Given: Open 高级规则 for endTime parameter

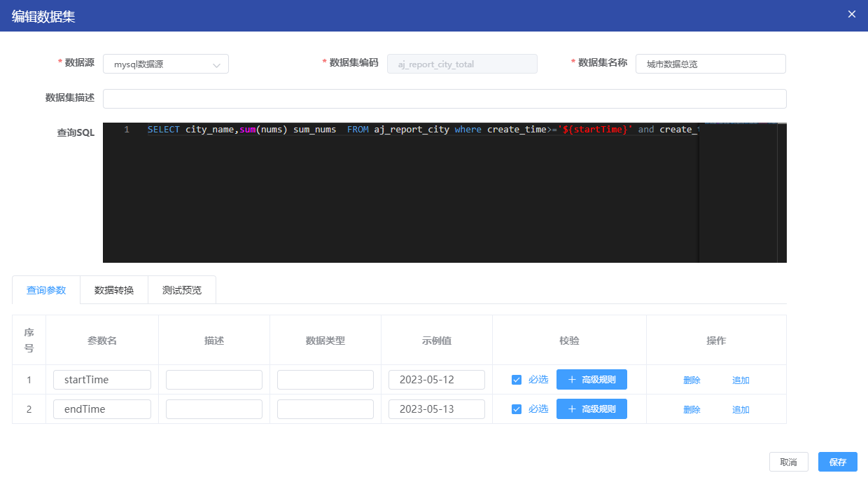Looking at the screenshot, I should [x=591, y=409].
